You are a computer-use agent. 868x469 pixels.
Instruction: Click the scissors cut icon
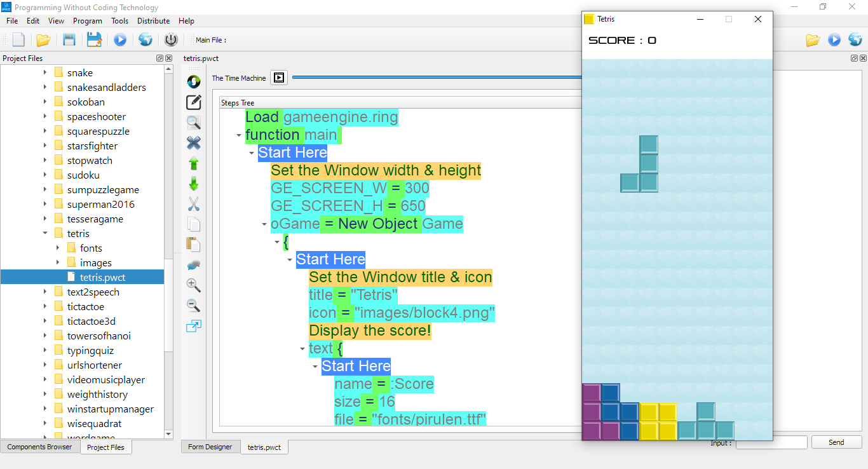(194, 204)
